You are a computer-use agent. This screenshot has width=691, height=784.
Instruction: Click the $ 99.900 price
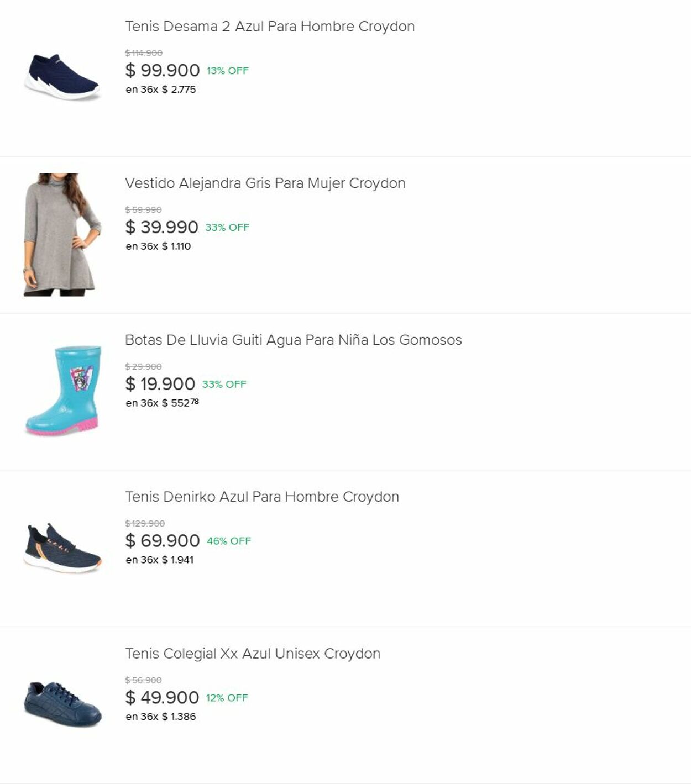pos(162,71)
